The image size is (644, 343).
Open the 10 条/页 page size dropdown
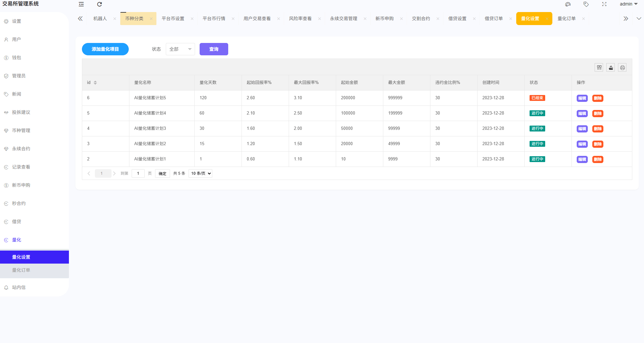pos(201,173)
